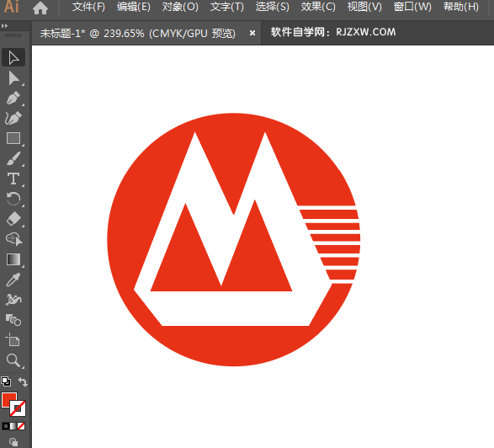Set paint mode to None
The height and width of the screenshot is (448, 494).
coord(21,426)
